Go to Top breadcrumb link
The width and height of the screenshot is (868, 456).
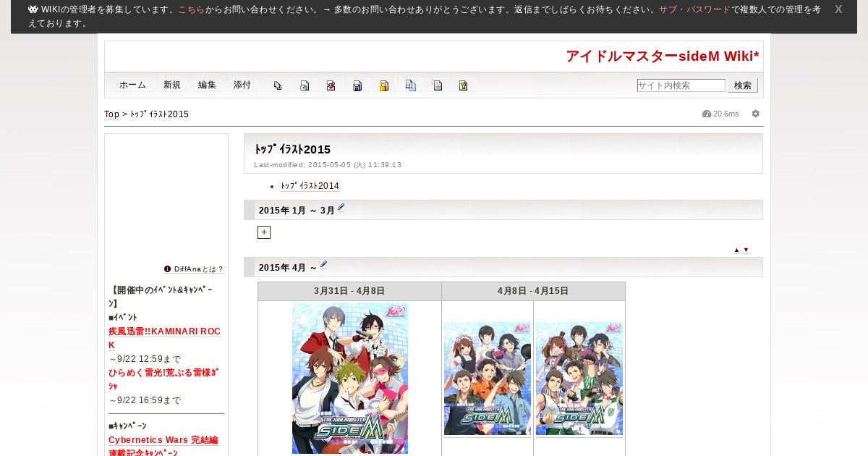(111, 114)
